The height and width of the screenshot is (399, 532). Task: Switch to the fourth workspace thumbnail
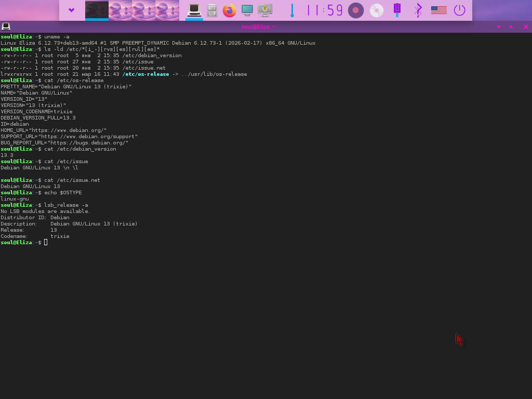point(167,10)
